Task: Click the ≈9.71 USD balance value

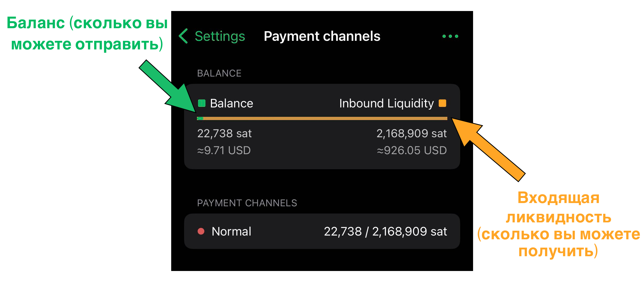Action: [224, 150]
